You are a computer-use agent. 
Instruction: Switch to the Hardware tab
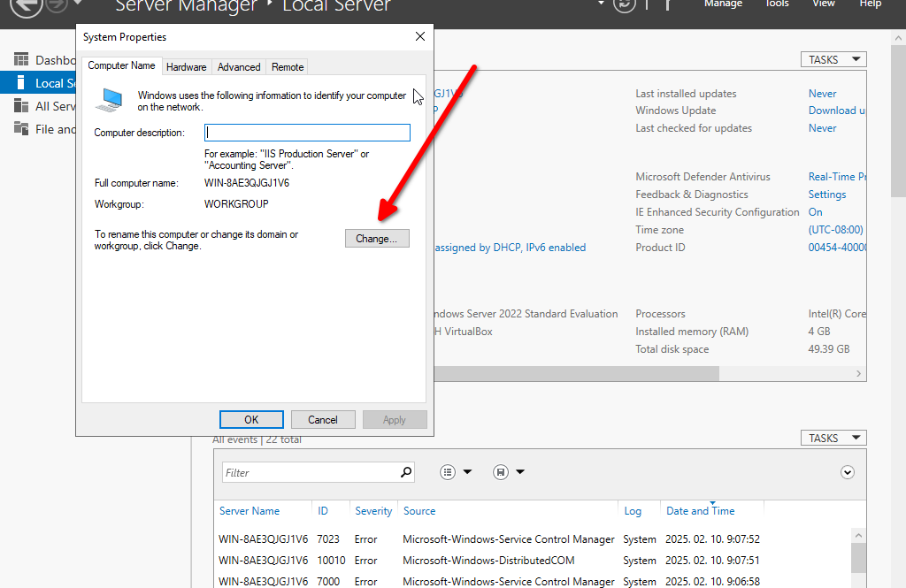point(186,67)
